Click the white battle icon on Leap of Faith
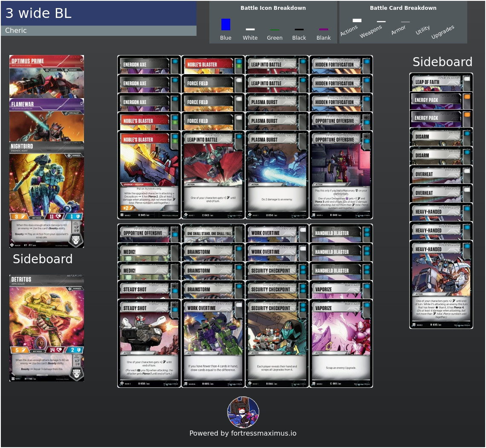The image size is (486, 448). 467,79
